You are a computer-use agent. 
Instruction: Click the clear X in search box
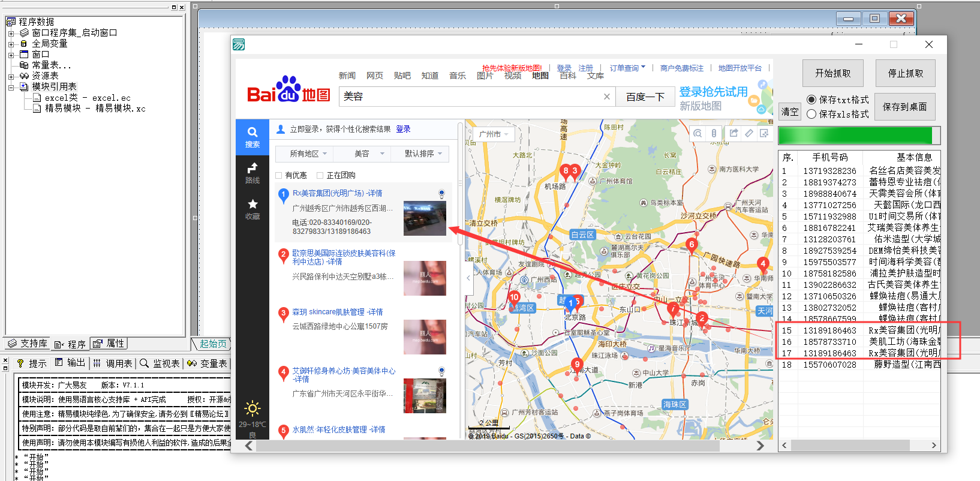[x=606, y=97]
